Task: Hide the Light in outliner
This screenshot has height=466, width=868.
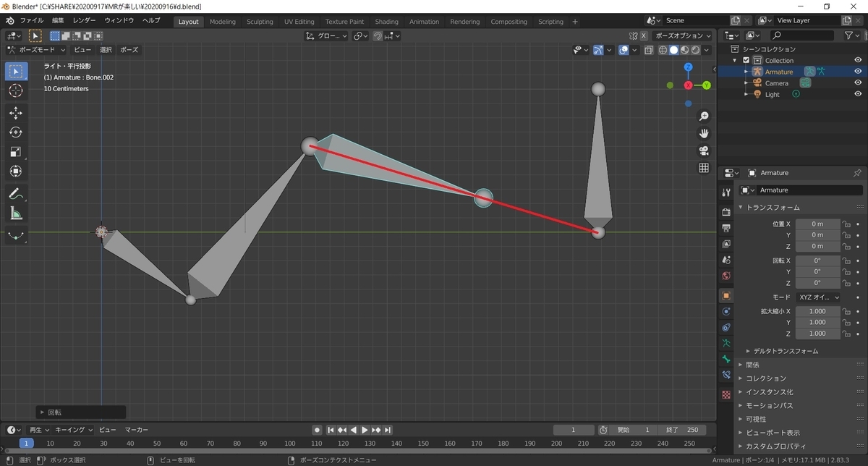Action: (x=858, y=94)
